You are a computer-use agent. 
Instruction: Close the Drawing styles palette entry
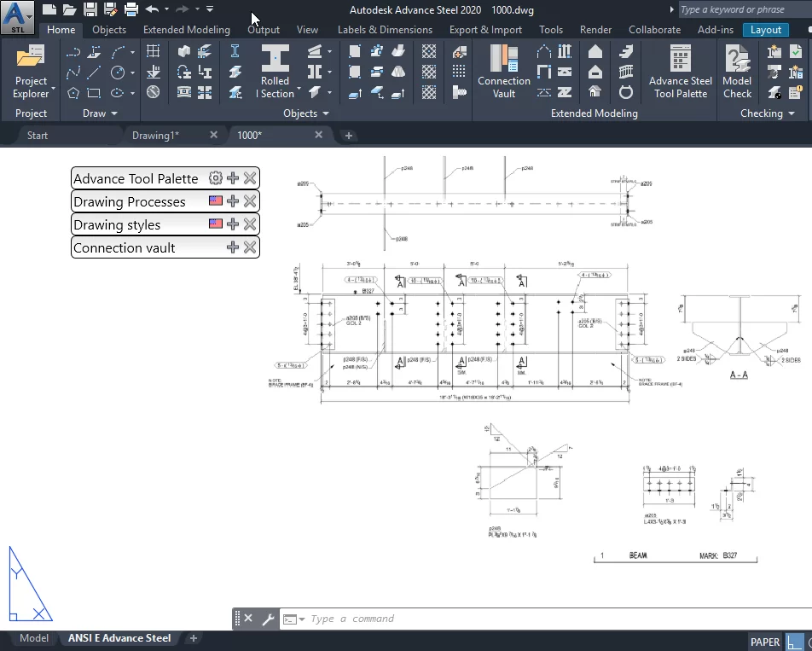coord(250,224)
